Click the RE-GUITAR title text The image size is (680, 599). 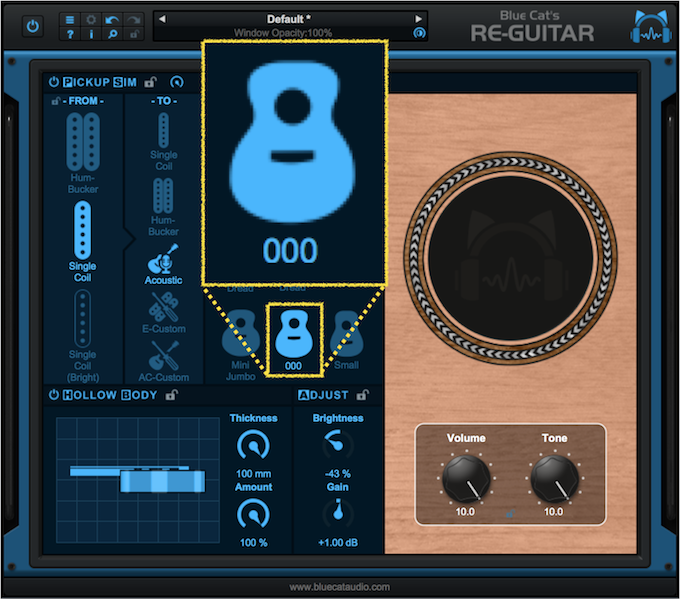pos(533,34)
